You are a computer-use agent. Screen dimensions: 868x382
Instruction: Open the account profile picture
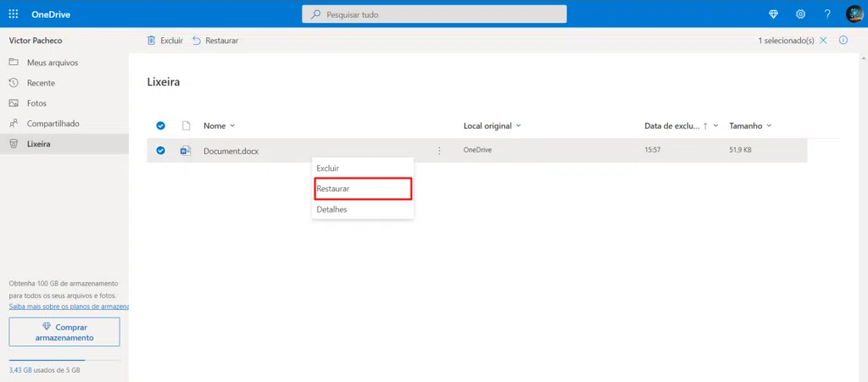click(854, 14)
